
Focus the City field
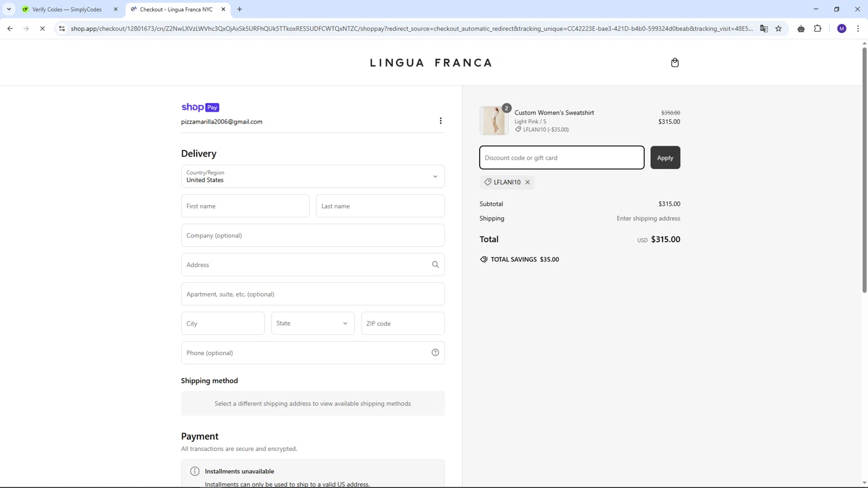pos(223,323)
